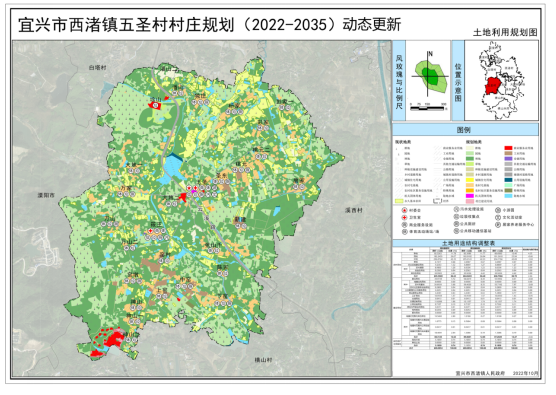Click the 污水处理设施 legend symbol
Image resolution: width=556 pixels, height=395 pixels.
point(456,209)
